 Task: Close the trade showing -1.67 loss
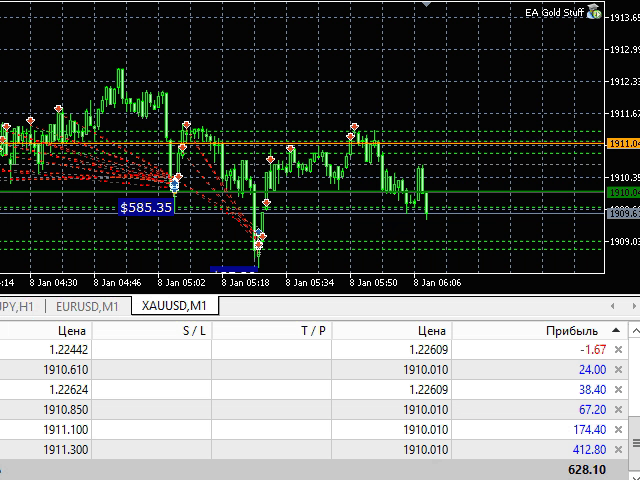click(x=618, y=349)
